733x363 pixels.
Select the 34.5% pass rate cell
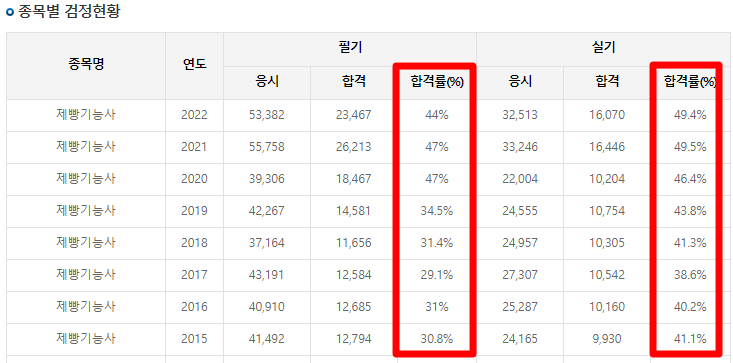point(437,211)
